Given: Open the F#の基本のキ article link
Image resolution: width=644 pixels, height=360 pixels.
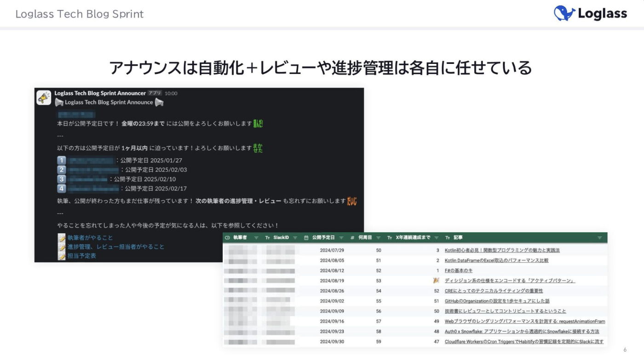Looking at the screenshot, I should pos(458,270).
